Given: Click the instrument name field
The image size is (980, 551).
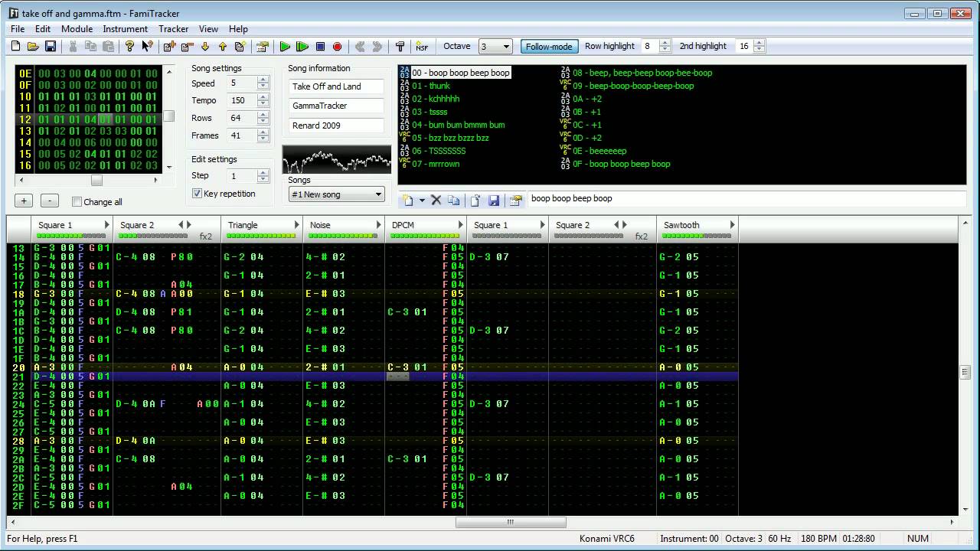Looking at the screenshot, I should 746,199.
